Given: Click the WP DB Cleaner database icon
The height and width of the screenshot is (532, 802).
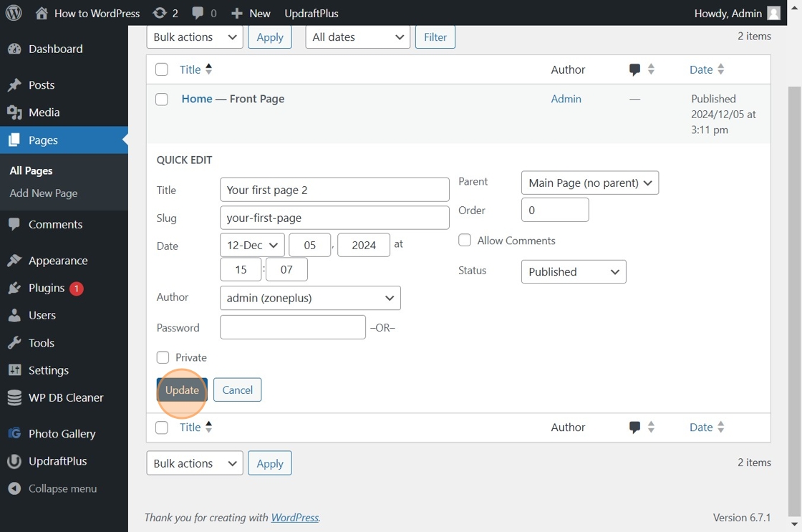Looking at the screenshot, I should click(14, 397).
